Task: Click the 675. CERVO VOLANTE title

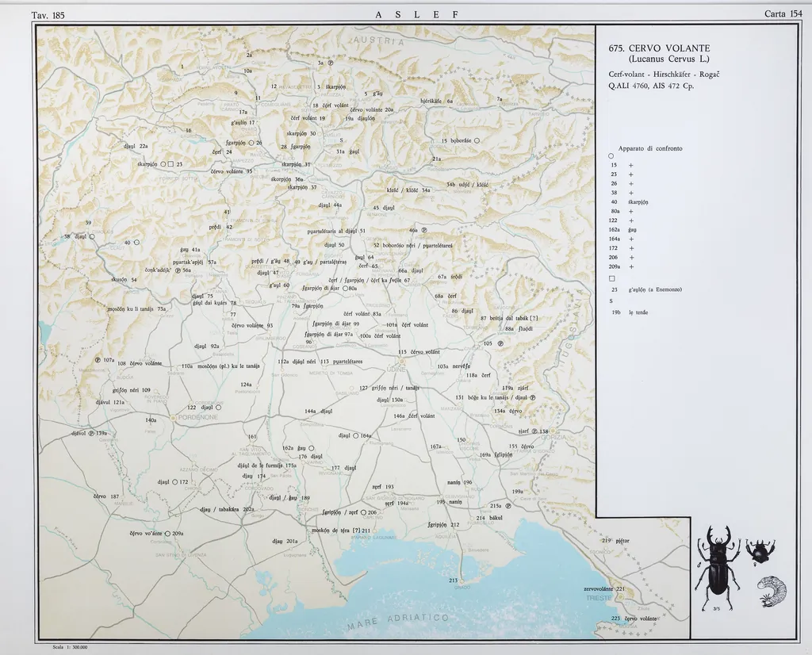Action: point(658,48)
